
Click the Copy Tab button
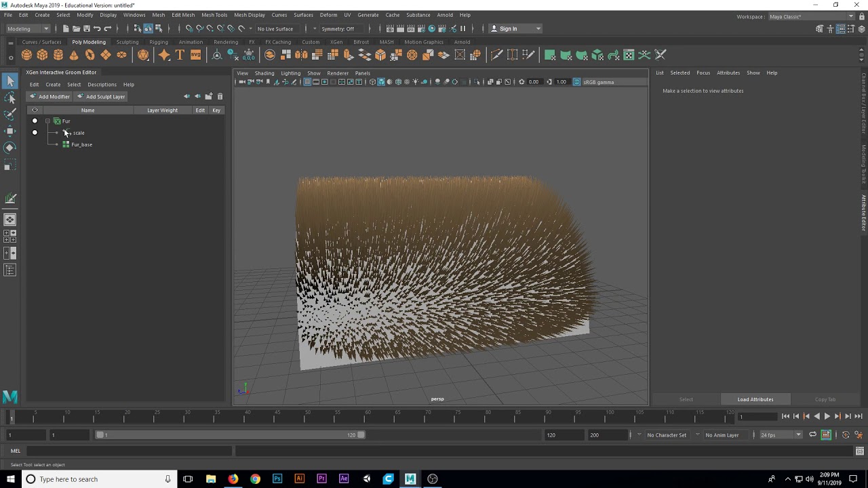tap(825, 399)
